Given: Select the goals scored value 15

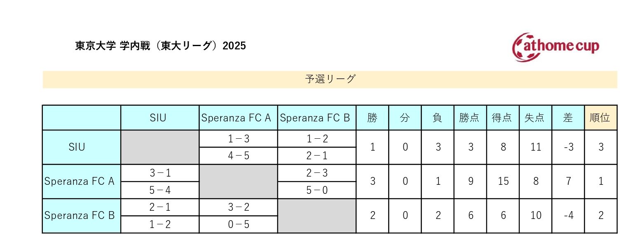Looking at the screenshot, I should (503, 182).
